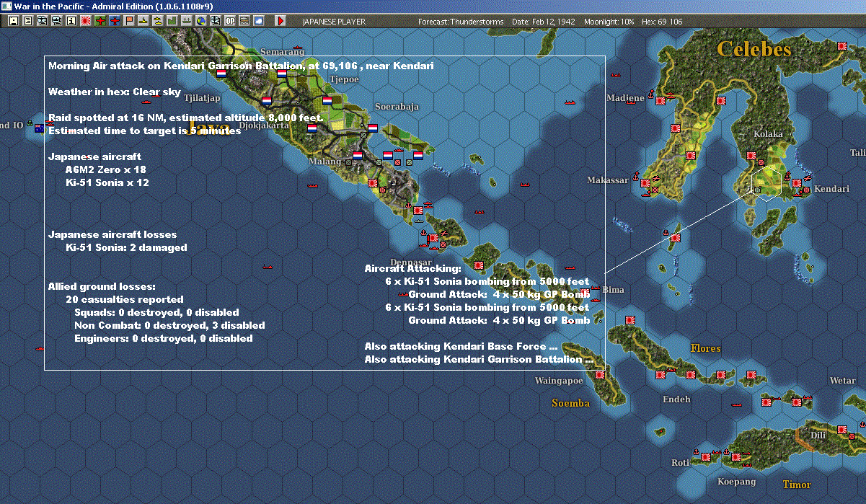Click the green land mass toolbar icon
Screen dimensions: 866x504
pos(172,21)
